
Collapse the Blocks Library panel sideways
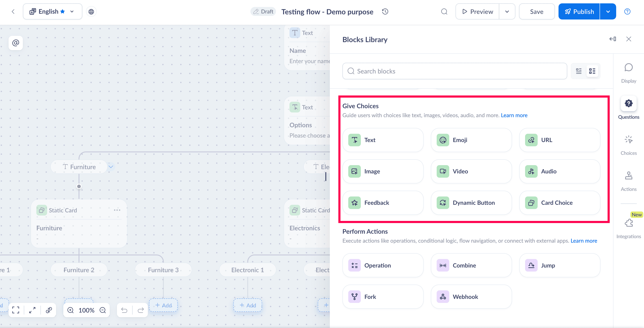tap(613, 39)
